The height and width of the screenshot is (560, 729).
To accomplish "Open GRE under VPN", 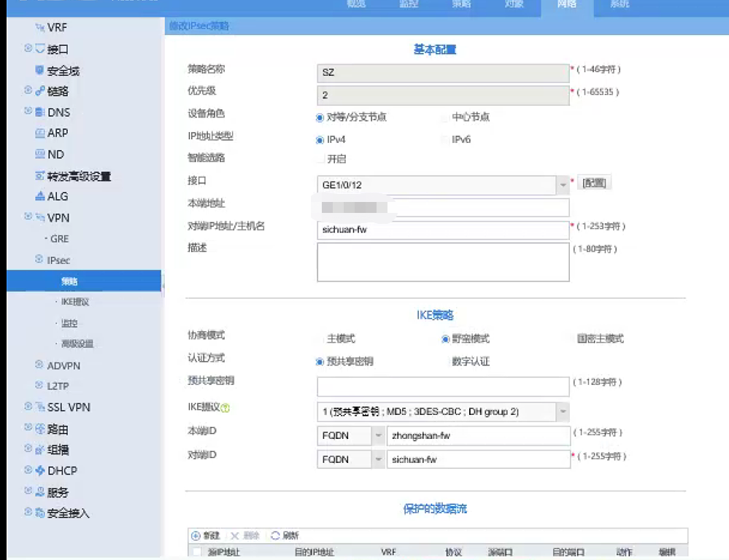I will pos(60,239).
